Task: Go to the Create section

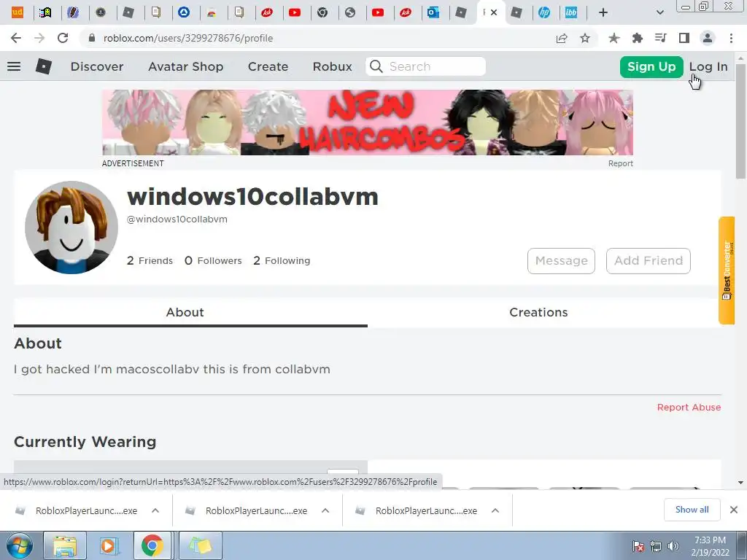Action: (268, 66)
